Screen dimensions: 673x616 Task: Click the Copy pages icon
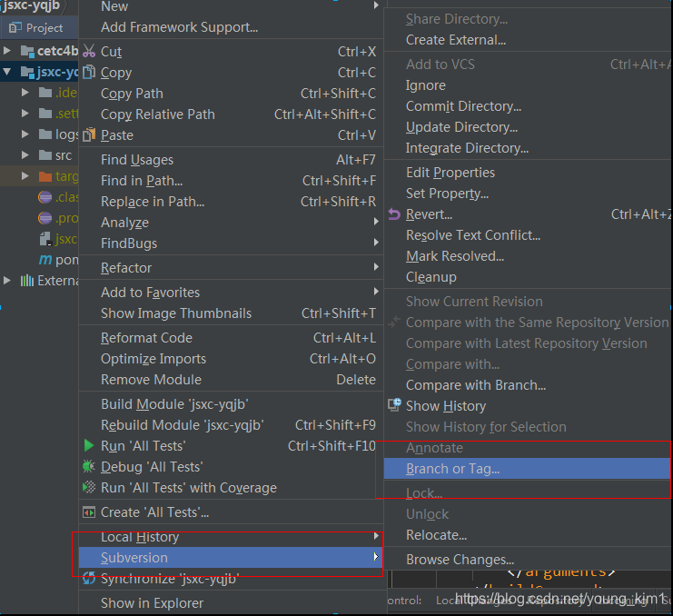(x=89, y=72)
